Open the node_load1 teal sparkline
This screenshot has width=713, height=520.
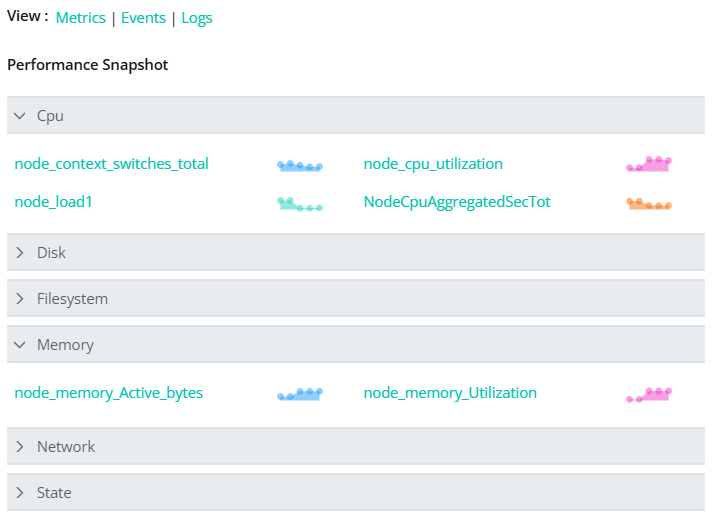click(x=300, y=204)
